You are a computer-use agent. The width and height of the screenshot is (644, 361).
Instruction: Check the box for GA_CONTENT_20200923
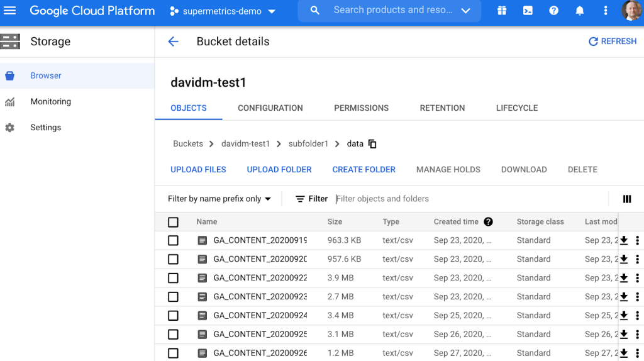click(x=174, y=297)
